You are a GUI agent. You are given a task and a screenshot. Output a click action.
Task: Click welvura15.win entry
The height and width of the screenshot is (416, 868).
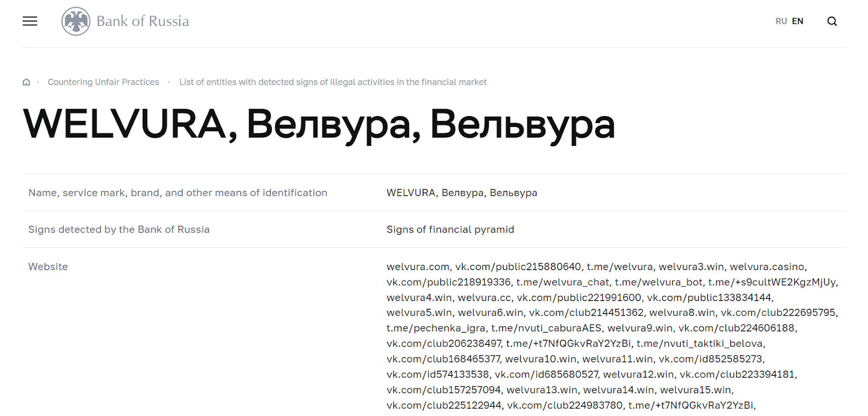[x=696, y=389]
